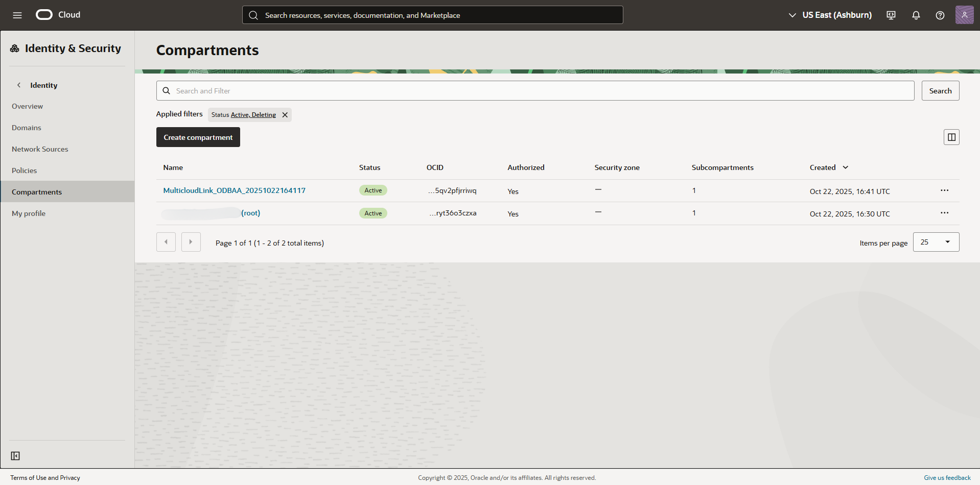The height and width of the screenshot is (485, 980).
Task: Open Policies in the Identity sidebar
Action: (24, 170)
